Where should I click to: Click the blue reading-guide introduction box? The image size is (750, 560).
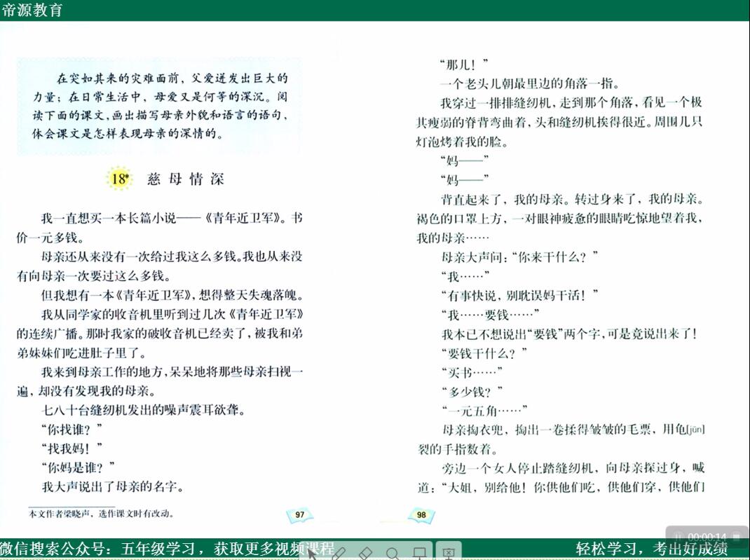coord(159,106)
